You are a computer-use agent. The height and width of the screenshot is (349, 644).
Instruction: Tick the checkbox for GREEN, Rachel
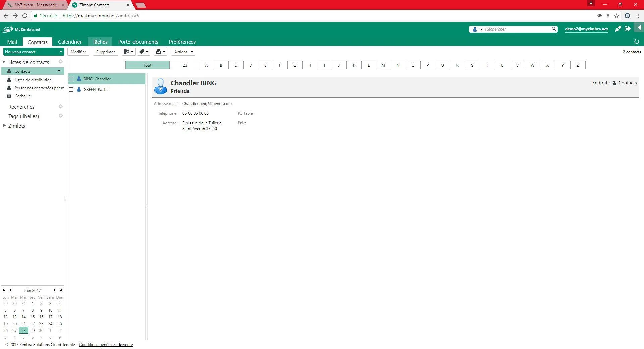point(71,90)
